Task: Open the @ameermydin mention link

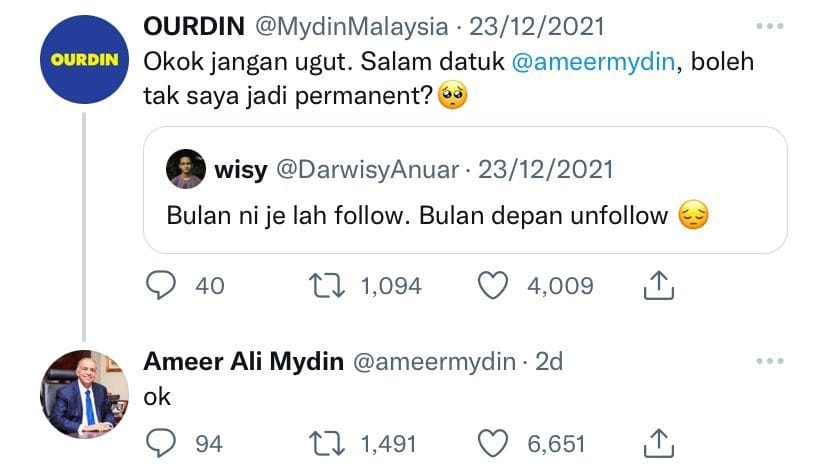Action: coord(594,62)
